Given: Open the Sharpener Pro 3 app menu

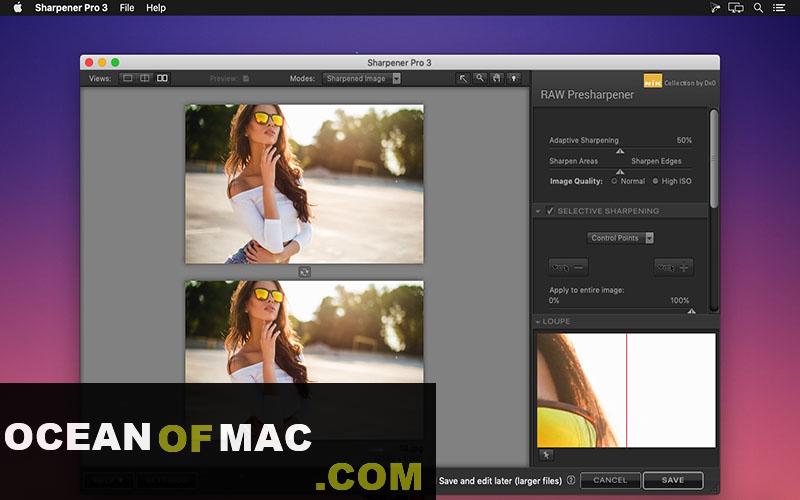Looking at the screenshot, I should tap(71, 8).
